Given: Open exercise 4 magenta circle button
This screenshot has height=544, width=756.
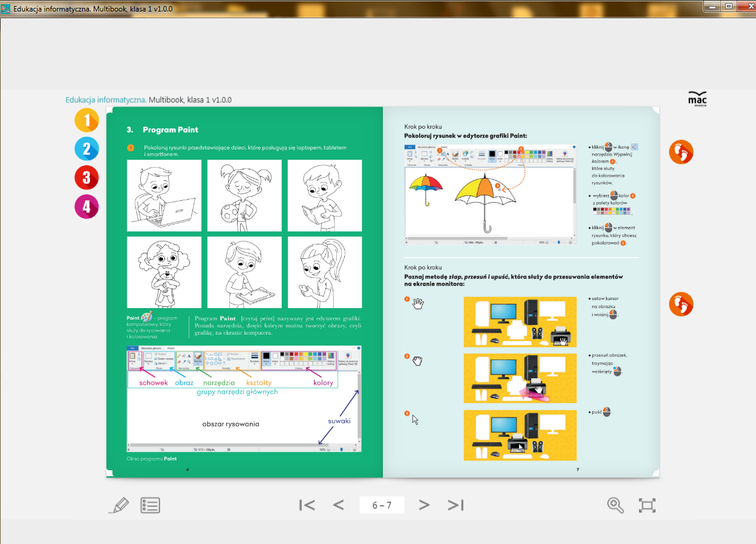Looking at the screenshot, I should tap(86, 206).
